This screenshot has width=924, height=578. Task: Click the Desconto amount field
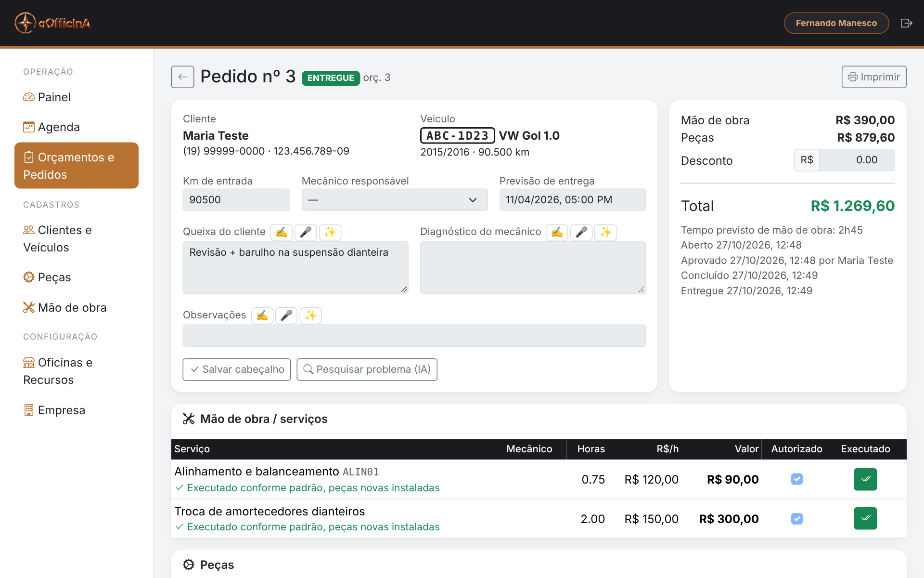857,160
